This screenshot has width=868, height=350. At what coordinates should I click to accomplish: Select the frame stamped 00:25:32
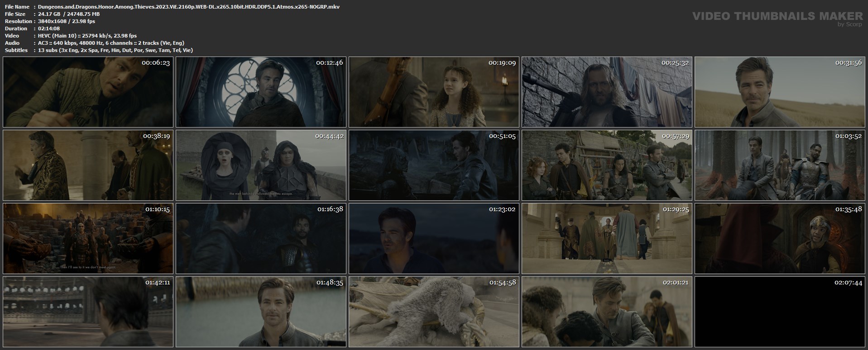[x=607, y=92]
